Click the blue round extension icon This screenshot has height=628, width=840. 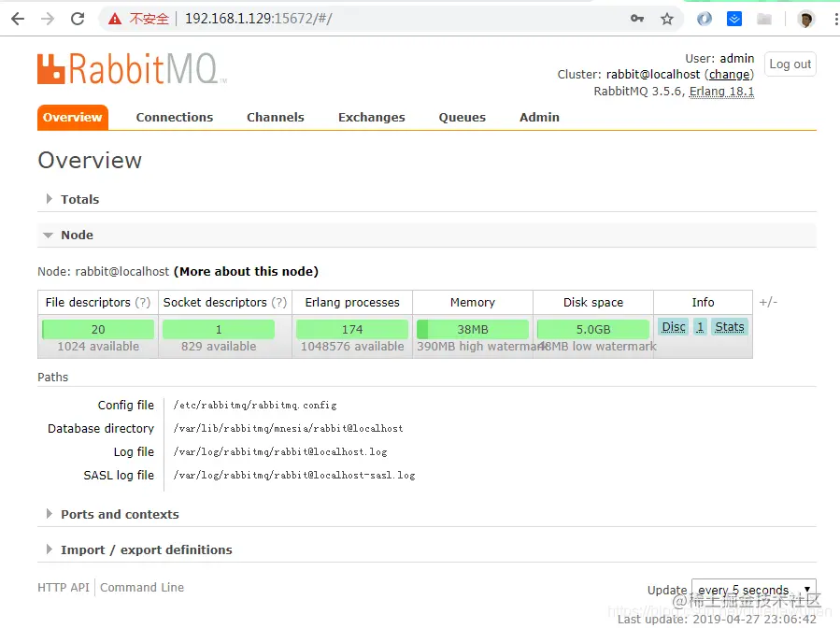tap(705, 19)
